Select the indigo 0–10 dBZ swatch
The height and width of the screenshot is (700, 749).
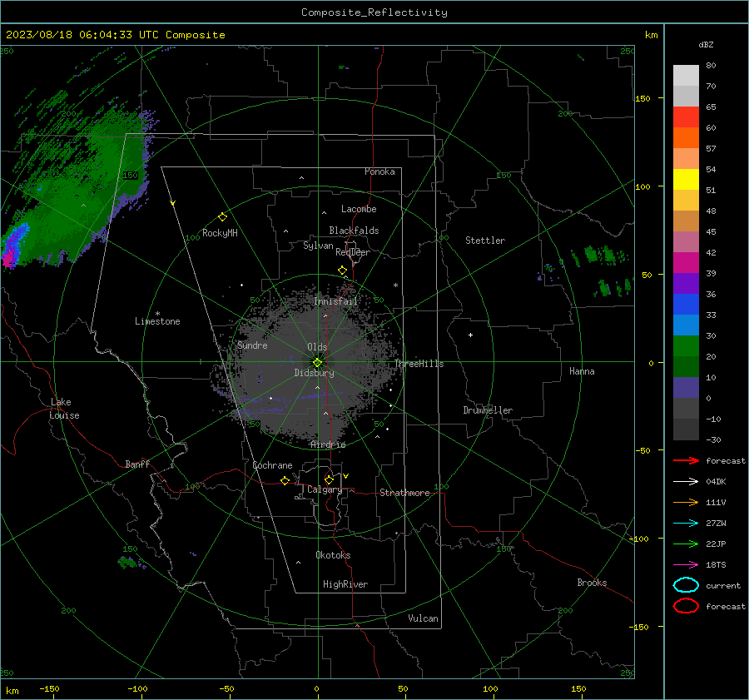(686, 388)
